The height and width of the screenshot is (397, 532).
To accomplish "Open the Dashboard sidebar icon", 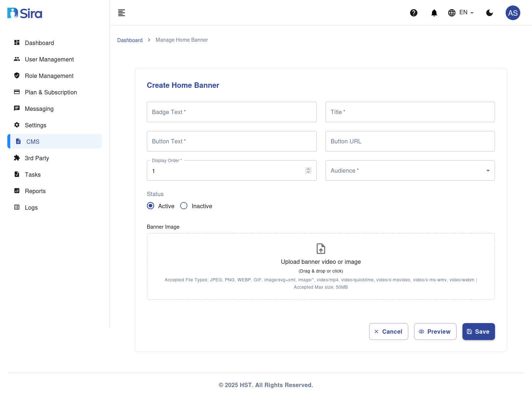I will coord(17,43).
